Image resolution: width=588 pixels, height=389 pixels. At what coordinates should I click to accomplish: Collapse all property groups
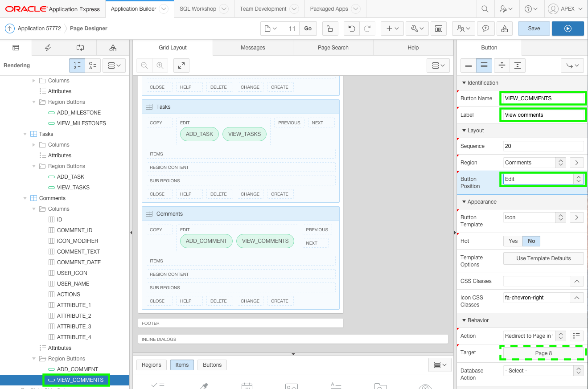[502, 66]
